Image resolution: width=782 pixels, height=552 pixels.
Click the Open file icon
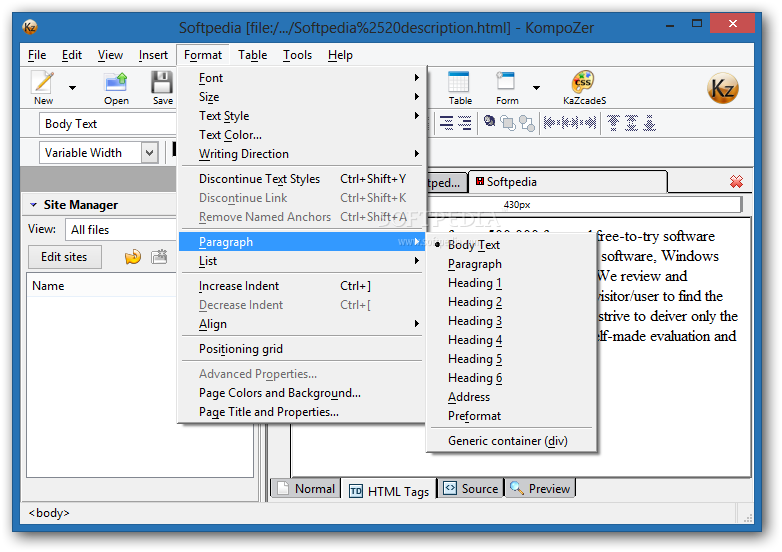116,82
